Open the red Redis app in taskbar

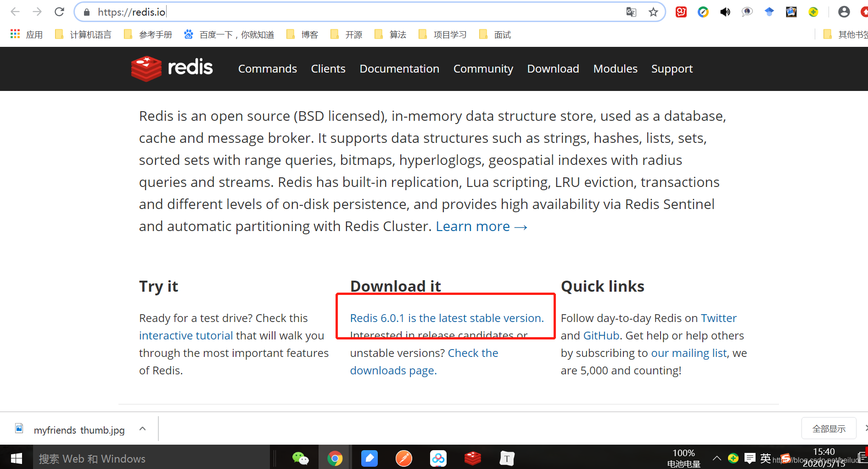coord(473,458)
